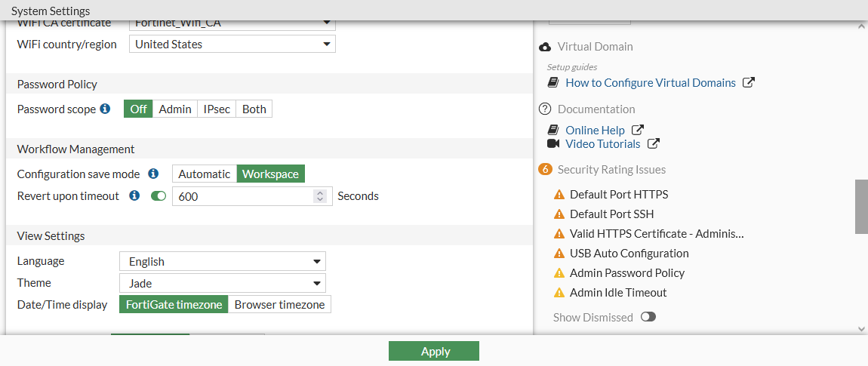Open How to Configure Virtual Domains link
The height and width of the screenshot is (366, 868).
pyautogui.click(x=651, y=83)
